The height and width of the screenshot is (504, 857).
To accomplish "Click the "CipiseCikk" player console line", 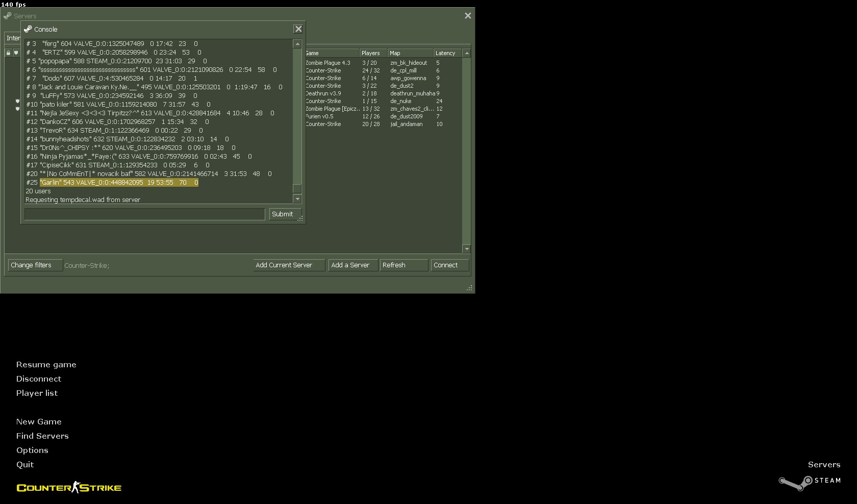I will click(117, 165).
